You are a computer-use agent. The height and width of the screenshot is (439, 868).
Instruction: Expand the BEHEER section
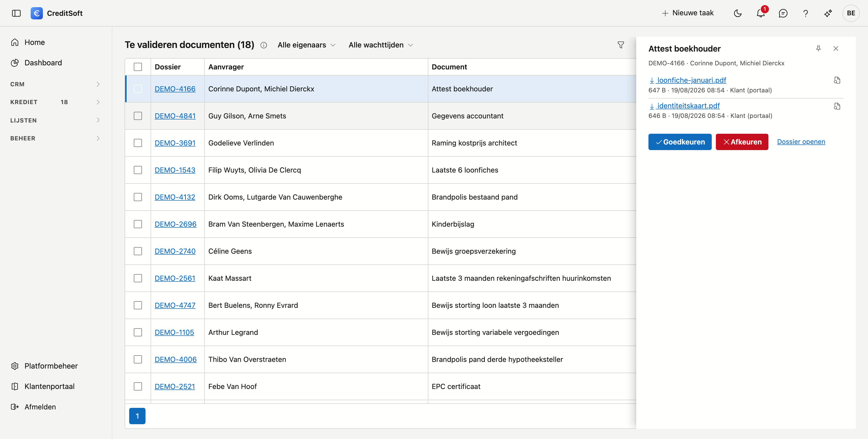(x=56, y=138)
